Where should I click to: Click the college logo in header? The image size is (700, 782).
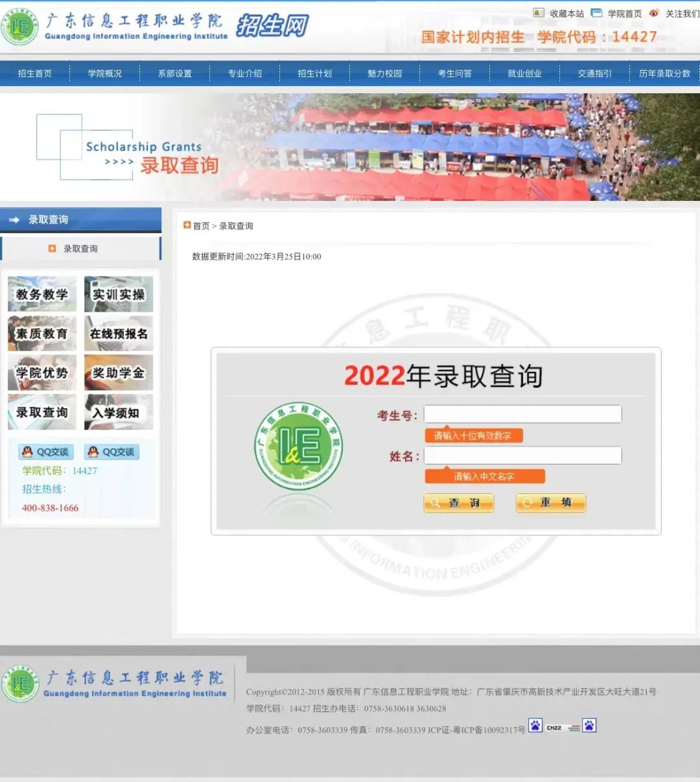pyautogui.click(x=20, y=27)
